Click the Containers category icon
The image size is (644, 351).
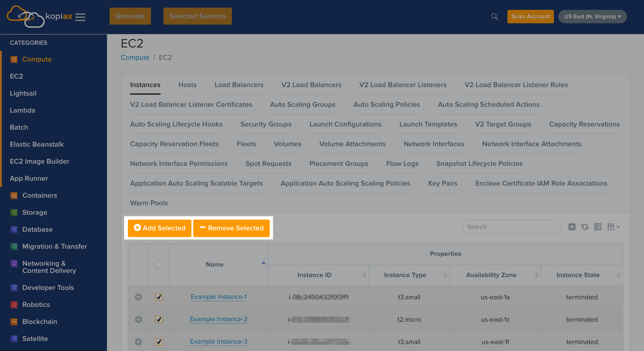click(x=14, y=195)
